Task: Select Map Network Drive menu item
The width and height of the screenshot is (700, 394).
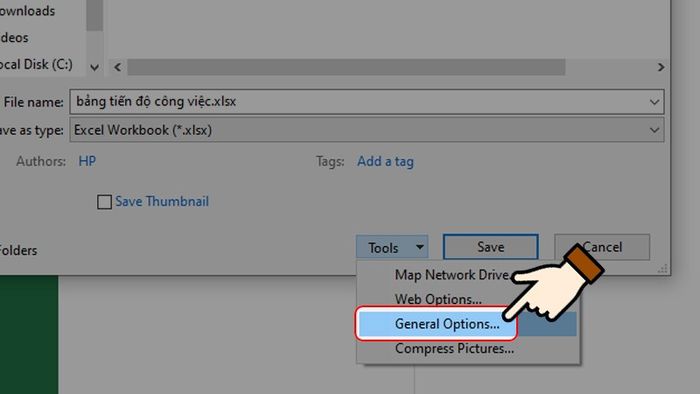Action: [x=453, y=275]
